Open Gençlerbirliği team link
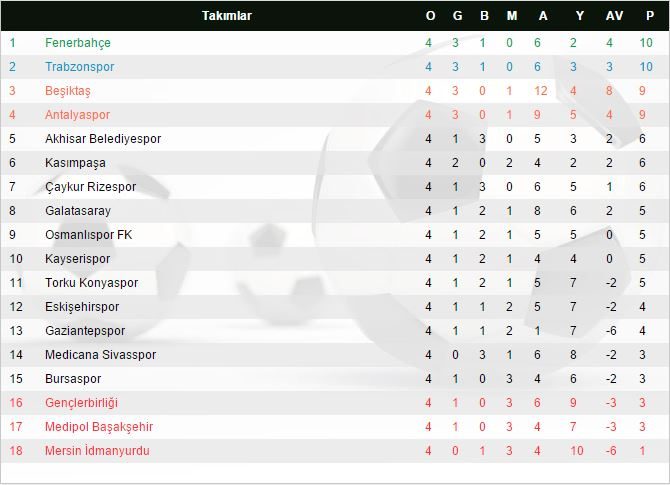 coord(82,403)
